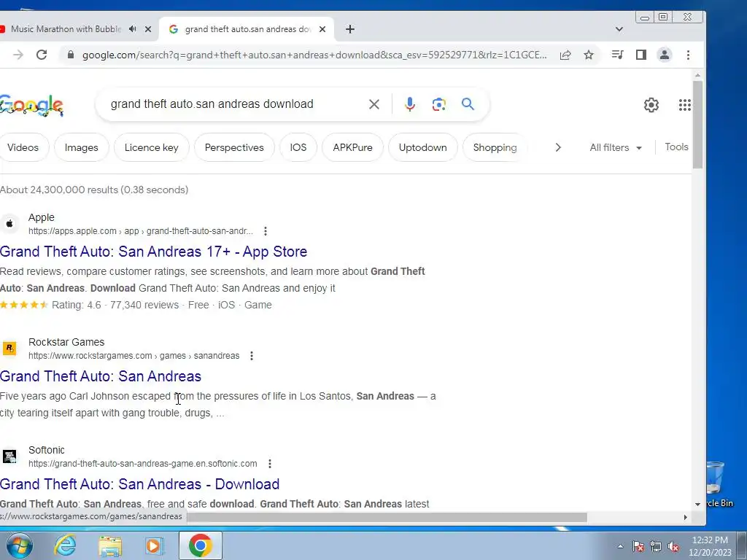This screenshot has height=560, width=747.
Task: Share this page via the share icon
Action: pos(565,55)
